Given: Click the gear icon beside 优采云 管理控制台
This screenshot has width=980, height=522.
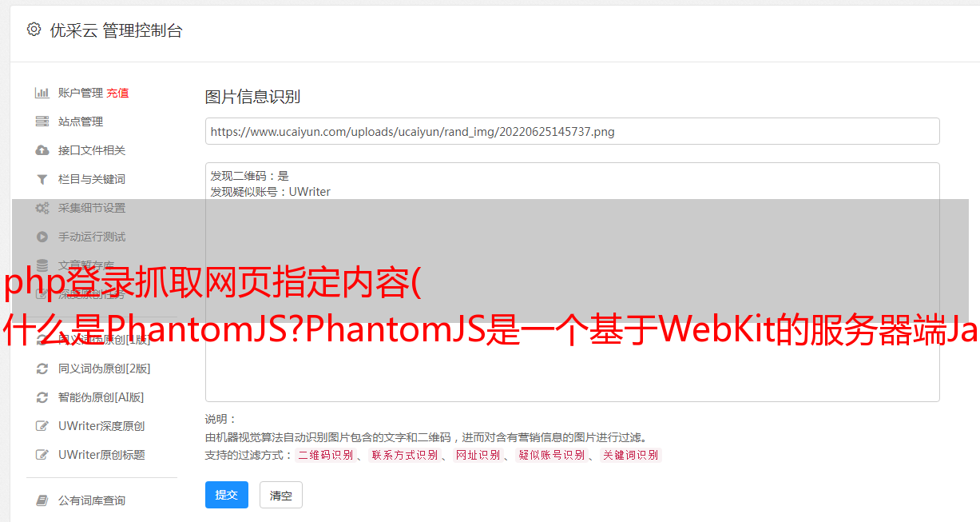Looking at the screenshot, I should click(34, 30).
